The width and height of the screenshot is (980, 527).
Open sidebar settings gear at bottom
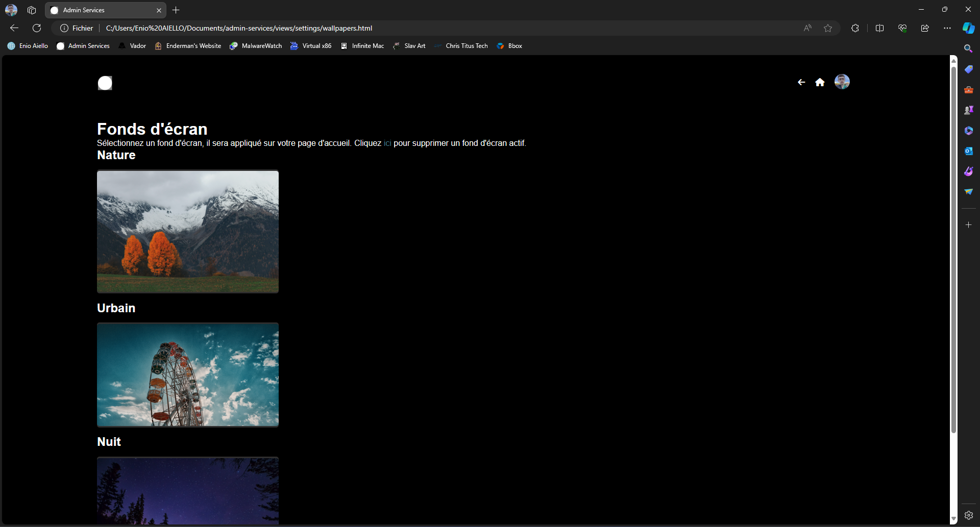click(968, 515)
